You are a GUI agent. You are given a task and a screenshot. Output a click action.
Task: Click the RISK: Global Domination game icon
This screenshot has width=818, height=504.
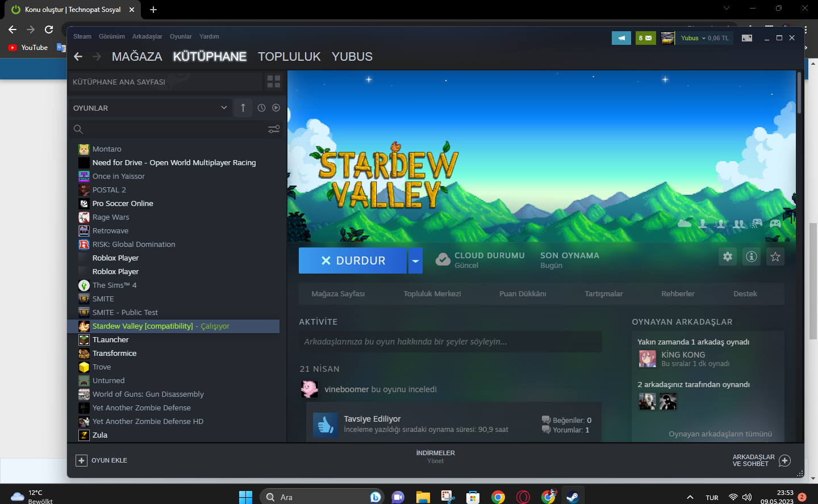(x=84, y=245)
